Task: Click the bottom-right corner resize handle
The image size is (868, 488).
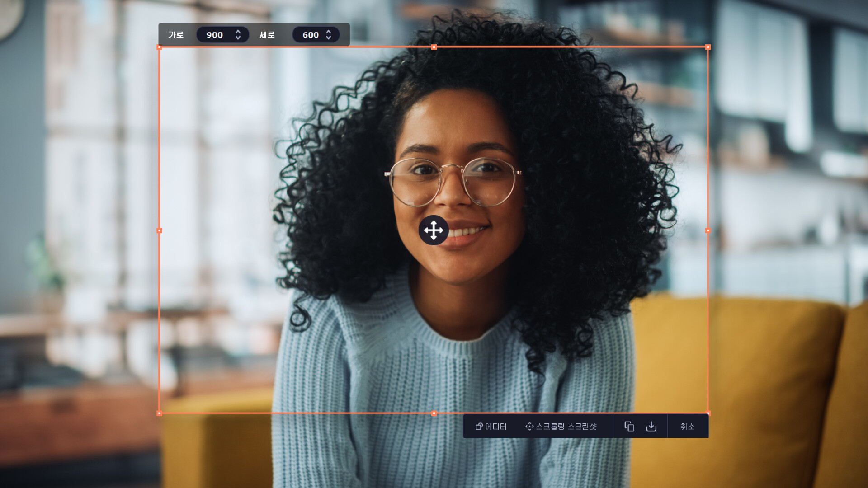Action: coord(708,413)
